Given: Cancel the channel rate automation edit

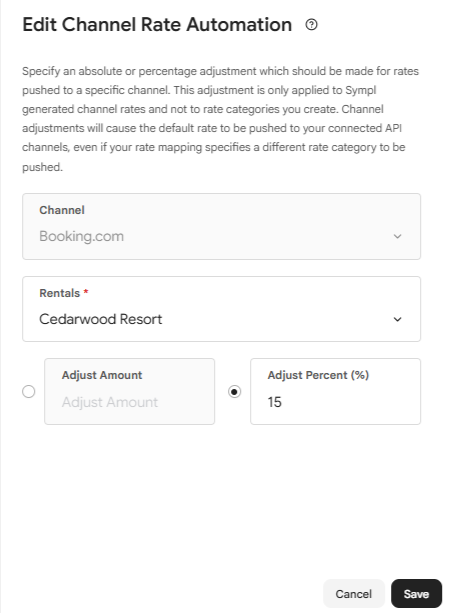Looking at the screenshot, I should (354, 594).
